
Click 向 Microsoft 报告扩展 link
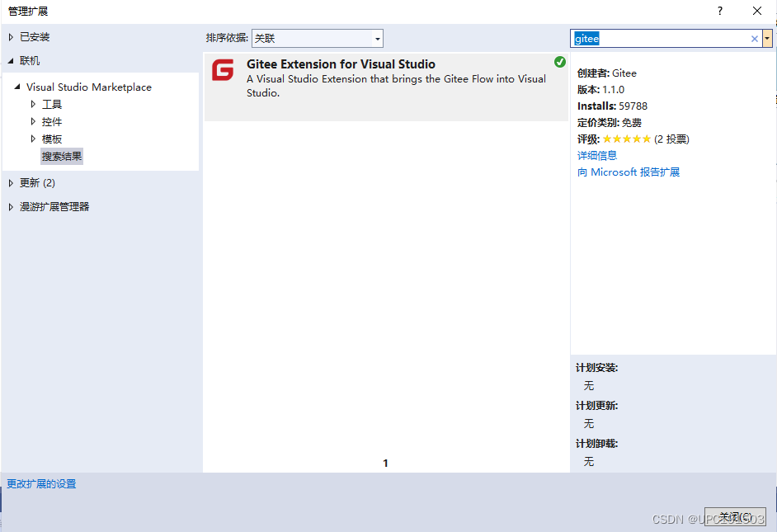[x=629, y=172]
